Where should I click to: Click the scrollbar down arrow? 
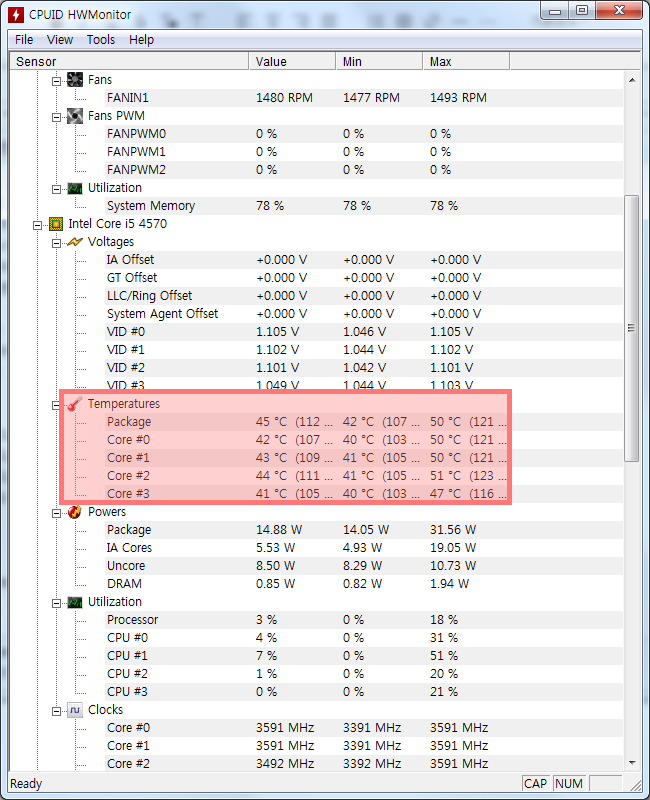click(632, 763)
